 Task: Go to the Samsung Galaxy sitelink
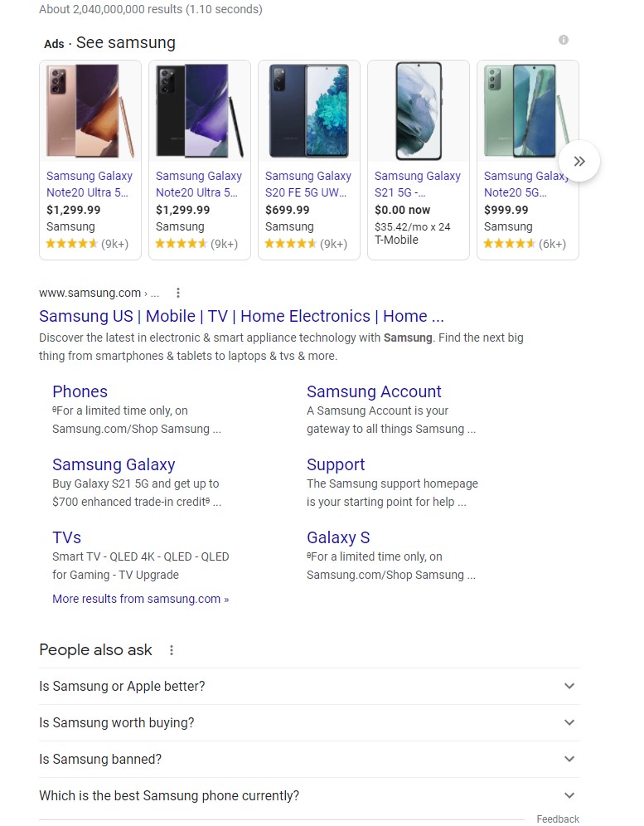[x=114, y=464]
